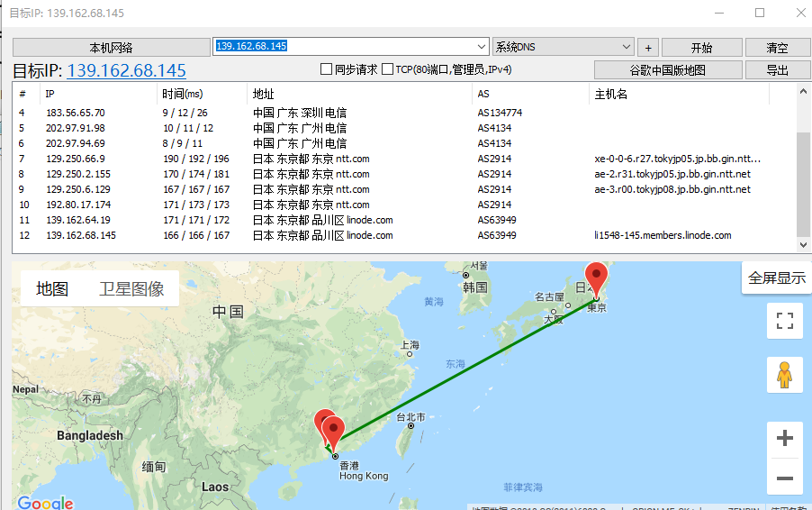Select hop row with IP 192.80.17.174

coord(404,205)
